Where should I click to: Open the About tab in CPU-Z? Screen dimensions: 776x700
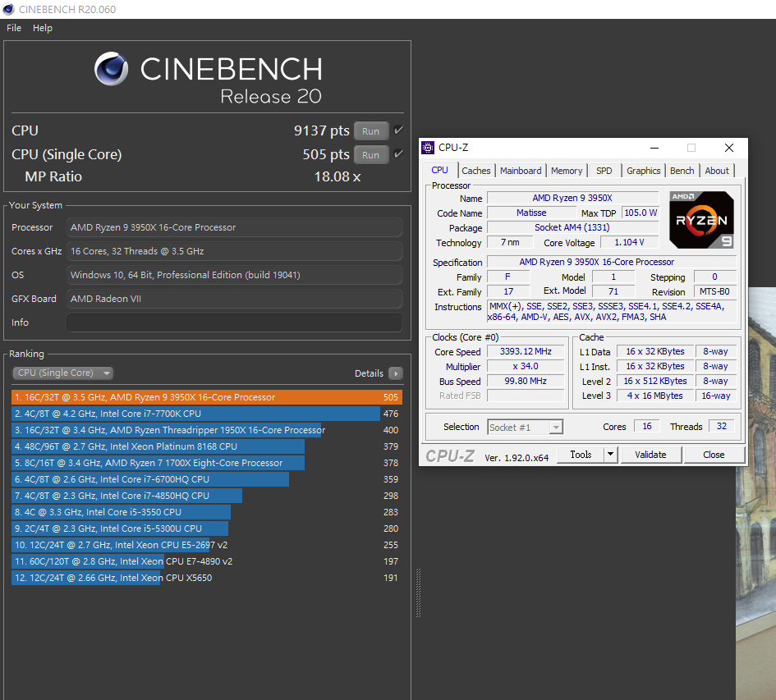click(x=717, y=171)
